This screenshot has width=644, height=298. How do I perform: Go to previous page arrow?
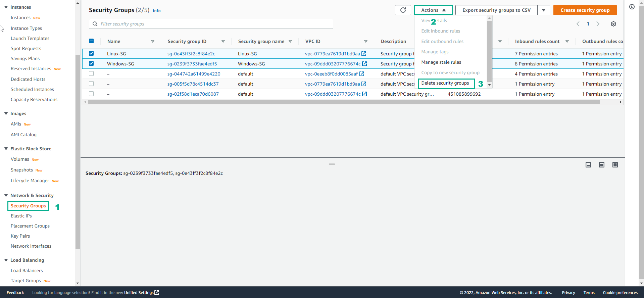coord(578,24)
